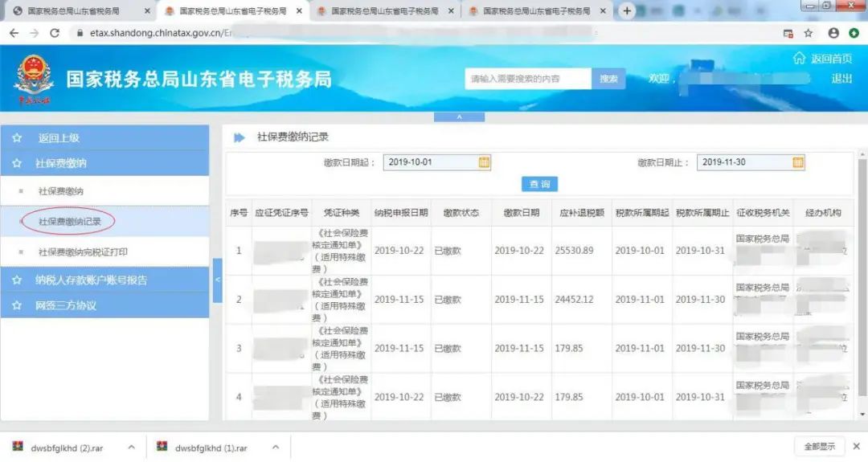Screen dimensions: 868x462
Task: Click 已缴款 status in row 3
Action: coord(448,349)
